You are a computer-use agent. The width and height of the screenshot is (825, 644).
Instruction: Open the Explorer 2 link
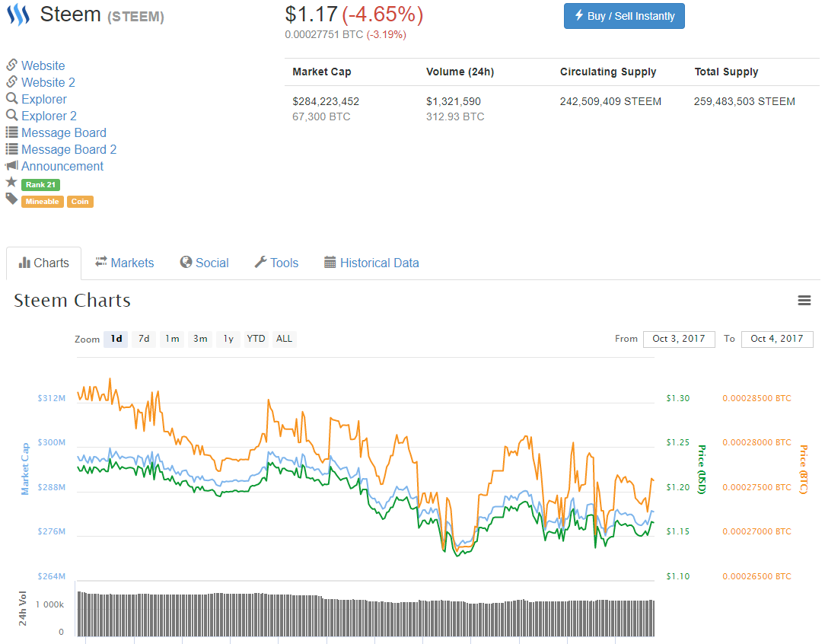click(49, 116)
